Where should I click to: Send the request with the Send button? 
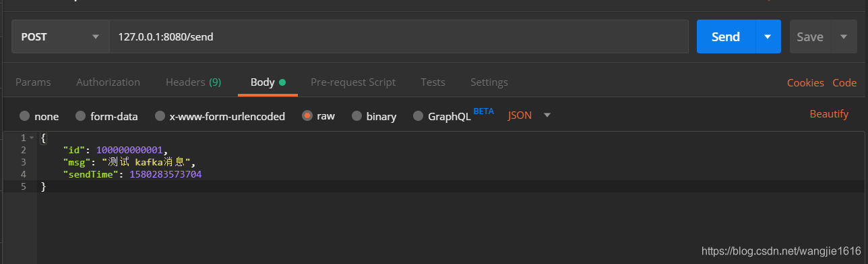tap(726, 36)
